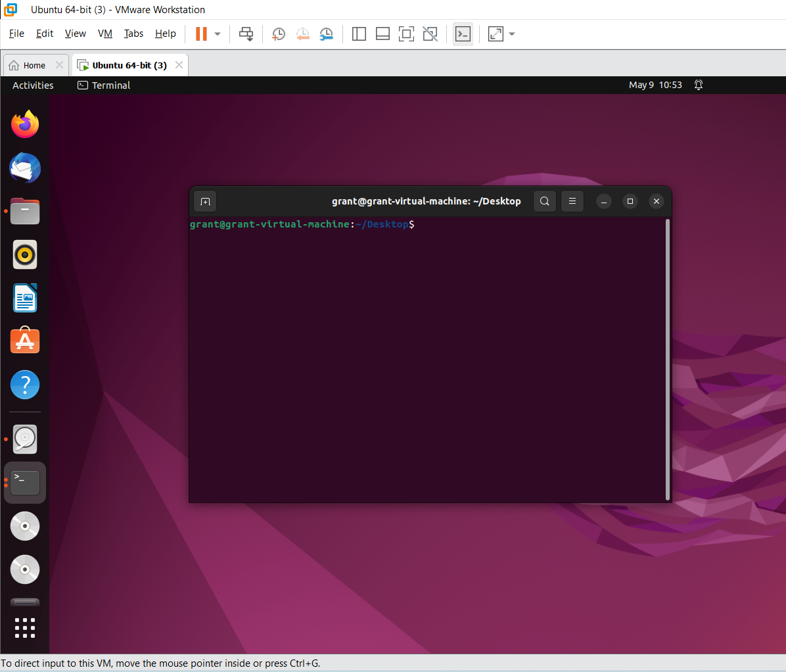Viewport: 786px width, 672px height.
Task: Expand the power options dropdown arrow
Action: coord(217,34)
